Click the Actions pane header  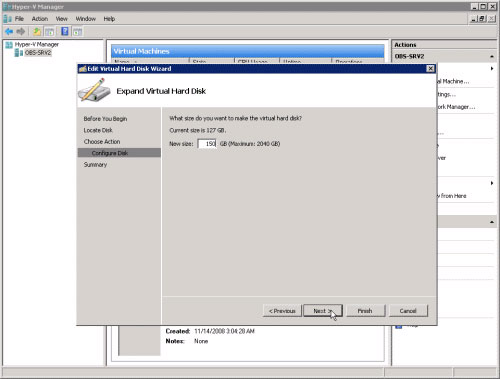point(444,45)
